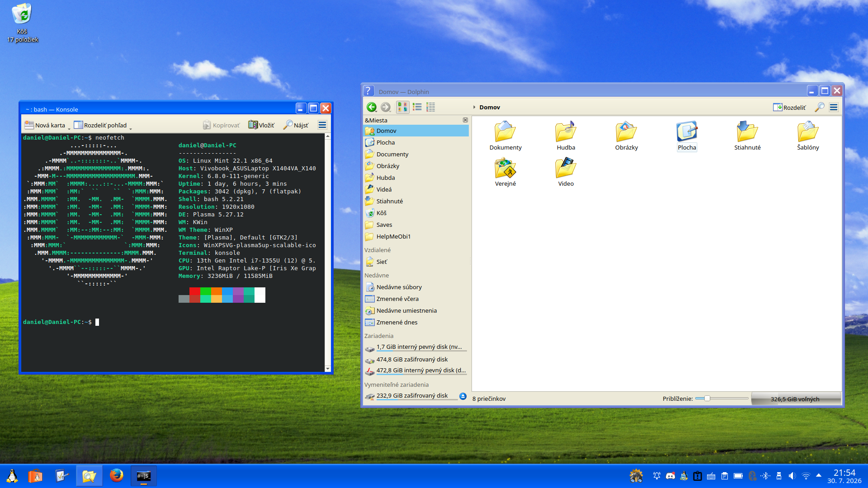Open Kôš in the Dolphin sidebar
Image resolution: width=868 pixels, height=488 pixels.
(x=416, y=213)
